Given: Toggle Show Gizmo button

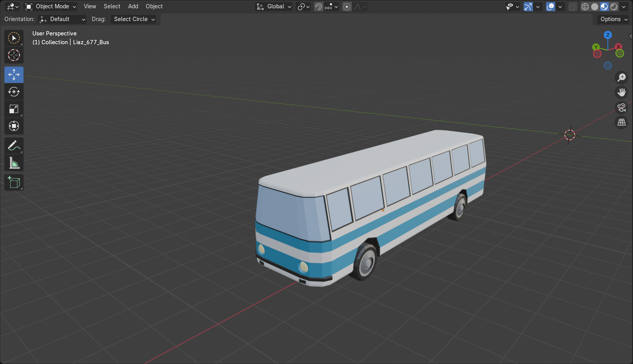Looking at the screenshot, I should (x=528, y=7).
